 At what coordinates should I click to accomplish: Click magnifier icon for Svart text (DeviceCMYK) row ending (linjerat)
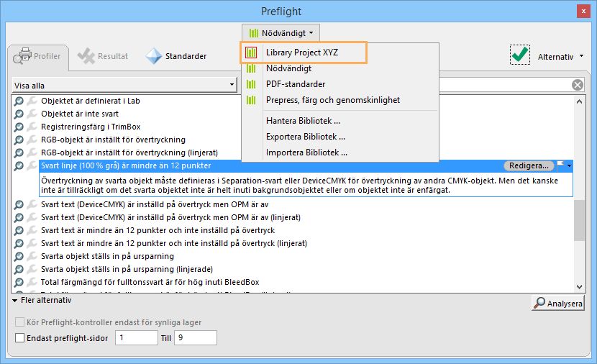pyautogui.click(x=19, y=217)
